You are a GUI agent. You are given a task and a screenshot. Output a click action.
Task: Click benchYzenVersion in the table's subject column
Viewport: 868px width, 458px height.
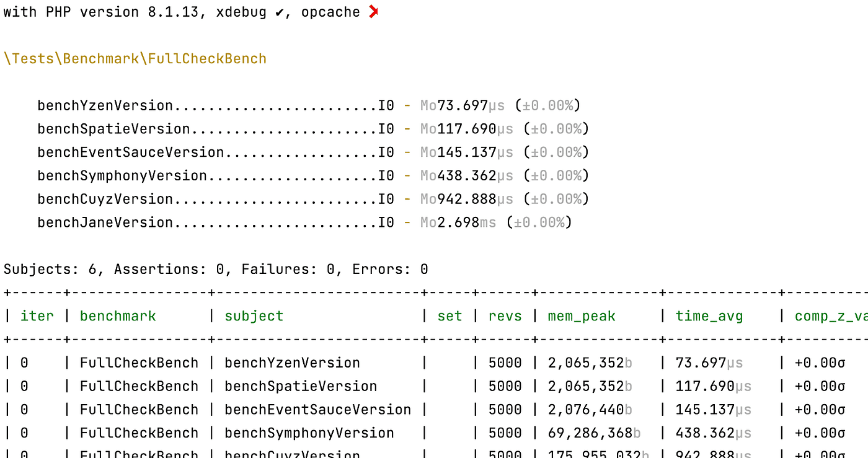[x=293, y=363]
